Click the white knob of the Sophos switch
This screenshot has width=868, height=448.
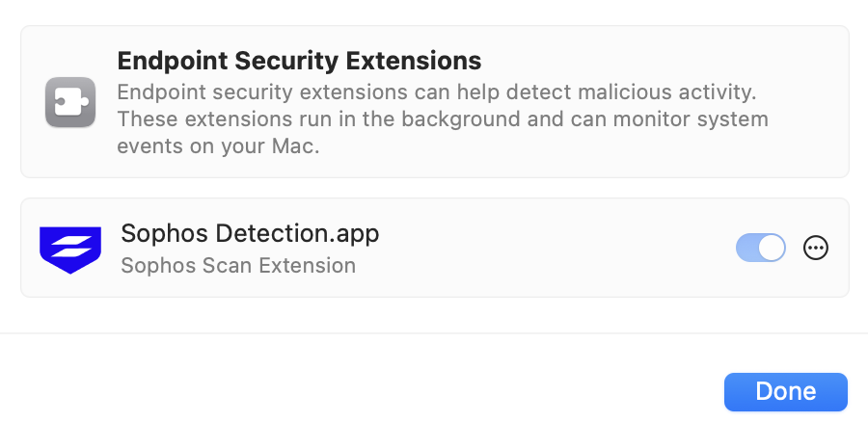tap(772, 249)
